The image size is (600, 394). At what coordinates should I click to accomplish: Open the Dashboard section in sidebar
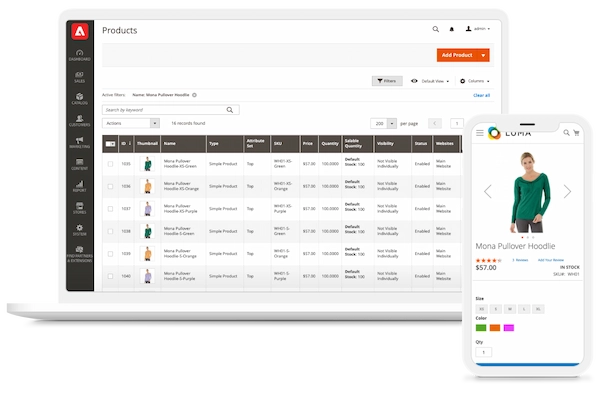click(80, 55)
